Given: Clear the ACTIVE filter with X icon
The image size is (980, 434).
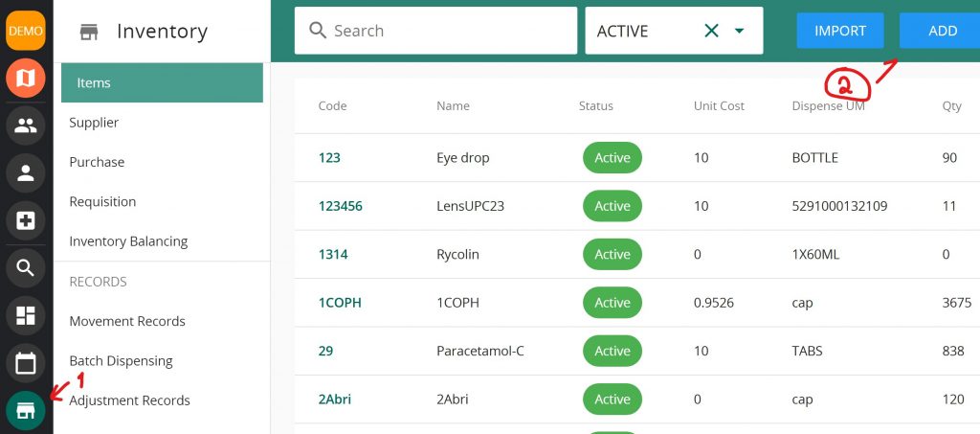Looking at the screenshot, I should [x=711, y=31].
